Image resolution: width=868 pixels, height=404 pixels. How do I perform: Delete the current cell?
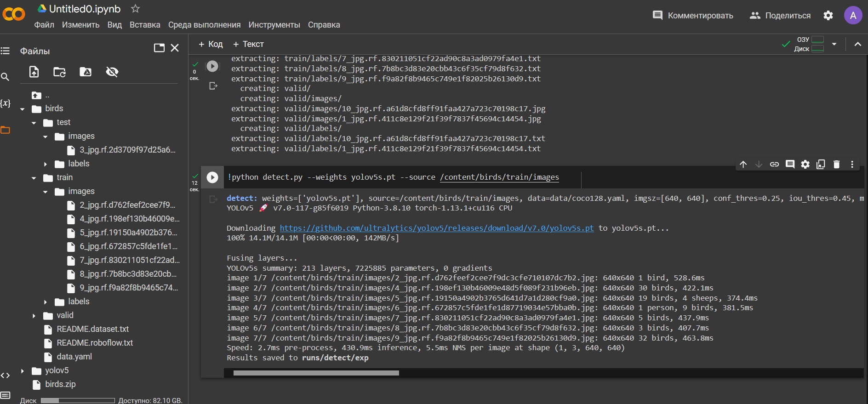tap(837, 164)
